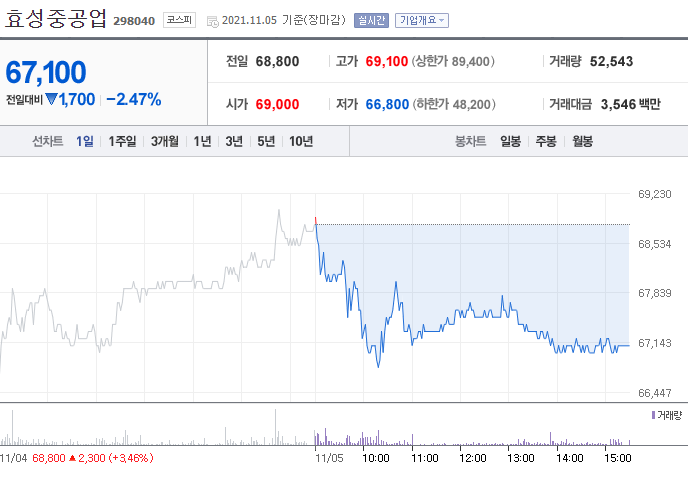Screen dimensions: 688x477
Task: Click the 12:00 time axis label
Action: tap(473, 458)
